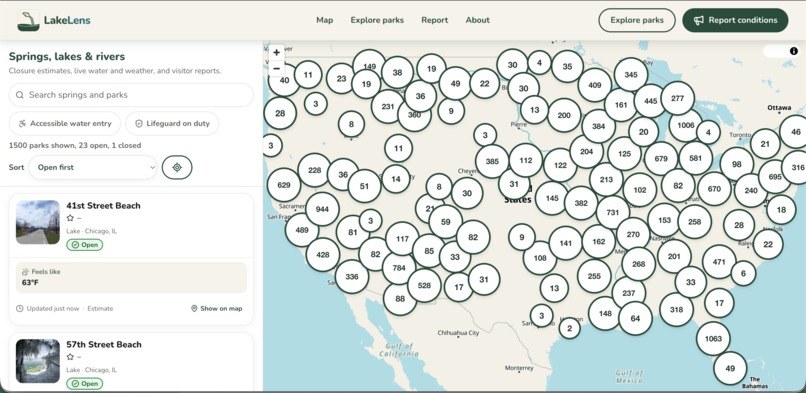Expand the 445 map cluster

click(x=650, y=101)
